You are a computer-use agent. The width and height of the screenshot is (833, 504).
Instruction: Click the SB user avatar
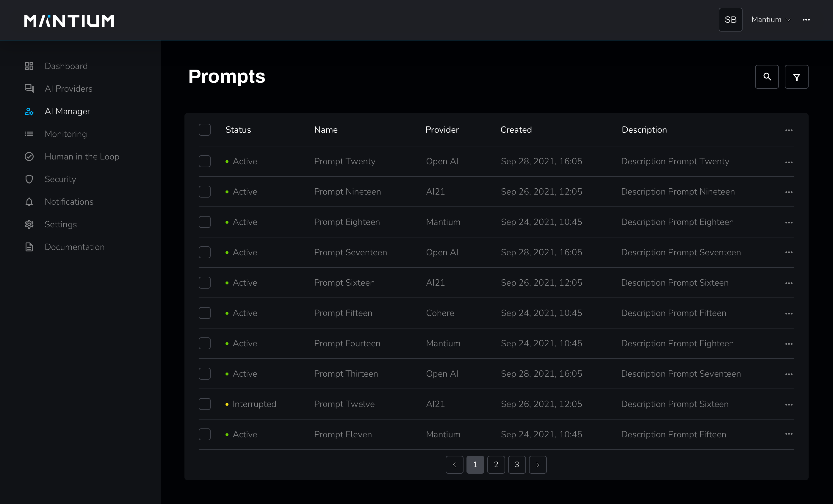click(730, 20)
